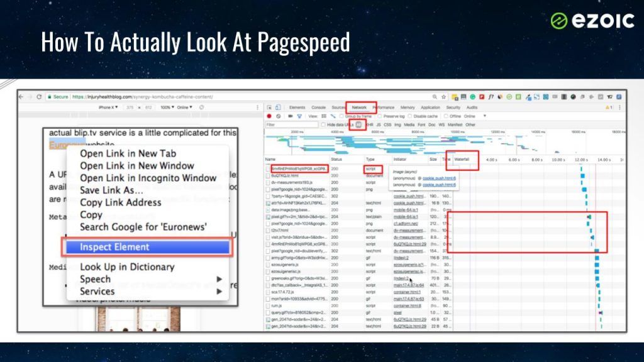644x362 pixels.
Task: Click the rotate device icon in the device toolbar
Action: click(x=202, y=107)
